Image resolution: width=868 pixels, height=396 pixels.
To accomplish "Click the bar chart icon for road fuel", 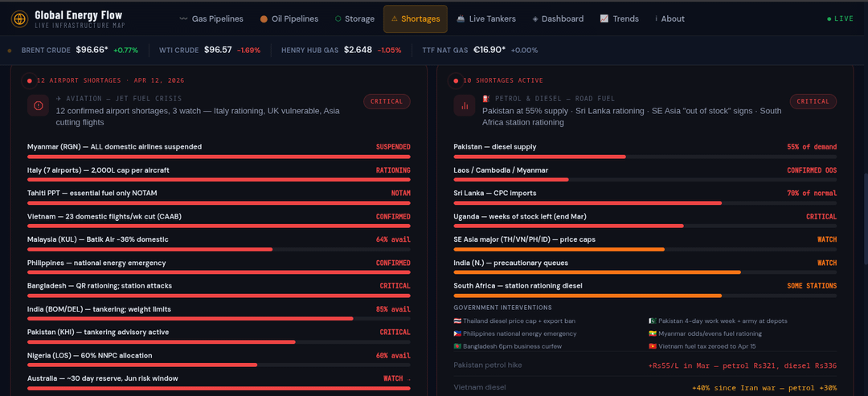I will (465, 105).
